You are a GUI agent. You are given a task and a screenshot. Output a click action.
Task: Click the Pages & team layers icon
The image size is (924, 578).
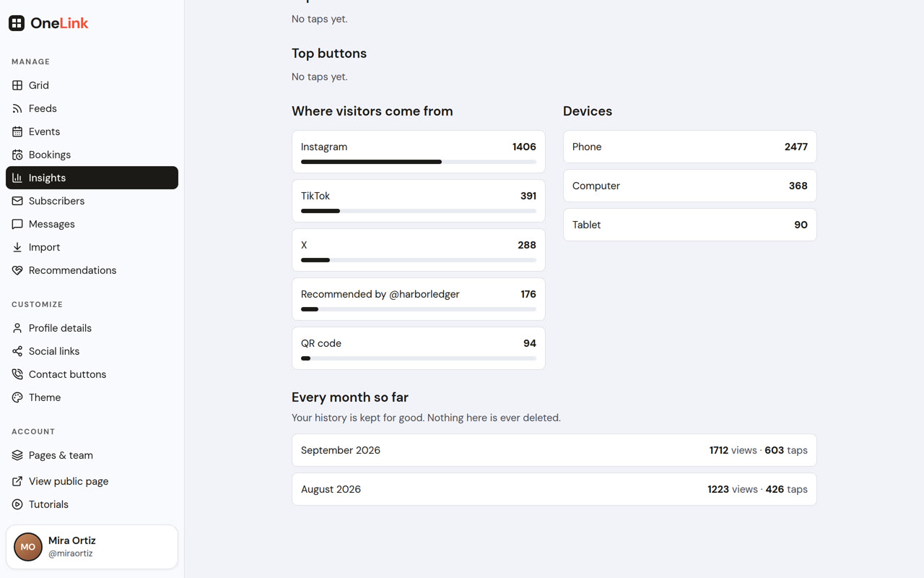coord(17,455)
